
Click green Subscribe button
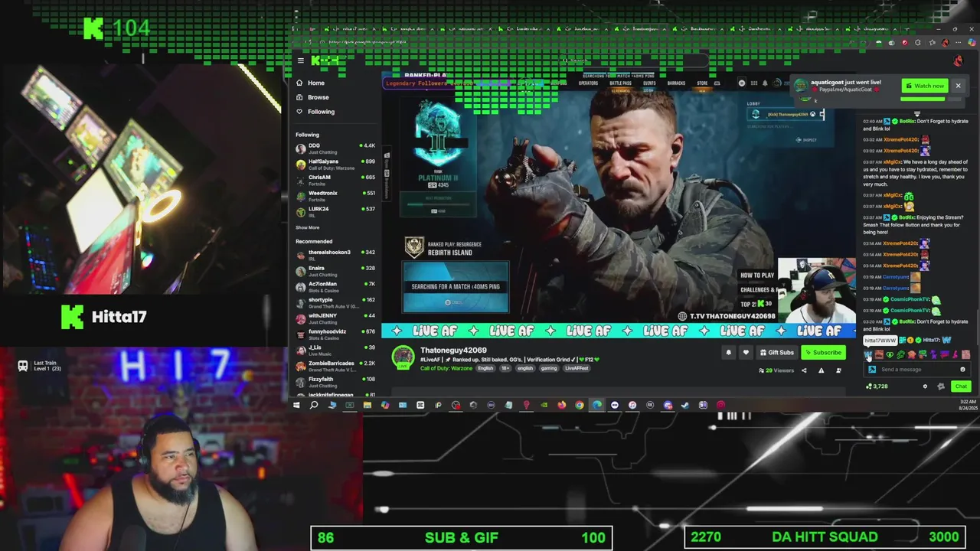click(x=822, y=353)
